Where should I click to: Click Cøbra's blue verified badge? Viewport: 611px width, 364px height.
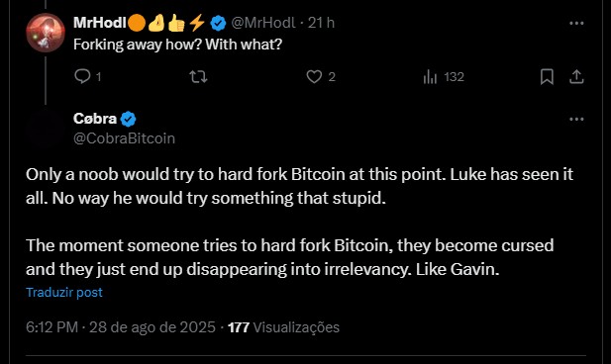(x=128, y=119)
